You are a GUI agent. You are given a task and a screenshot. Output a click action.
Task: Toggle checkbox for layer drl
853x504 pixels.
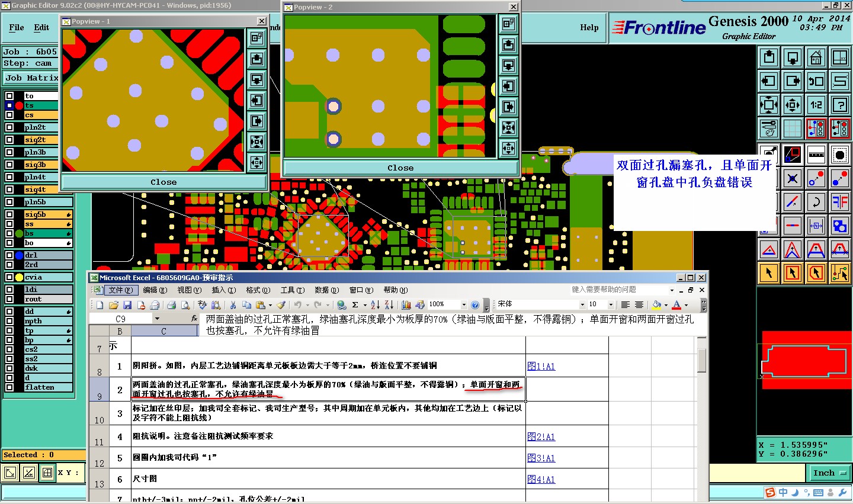tap(9, 255)
